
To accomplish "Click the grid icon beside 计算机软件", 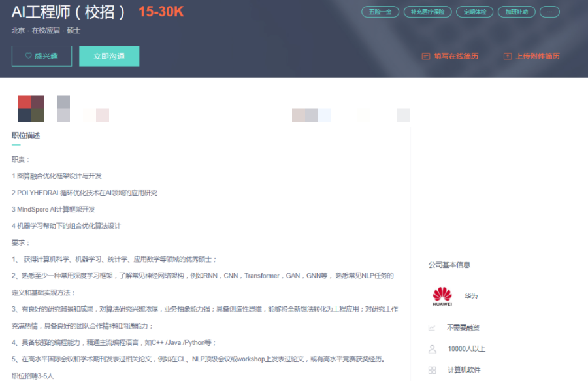I will tap(432, 370).
